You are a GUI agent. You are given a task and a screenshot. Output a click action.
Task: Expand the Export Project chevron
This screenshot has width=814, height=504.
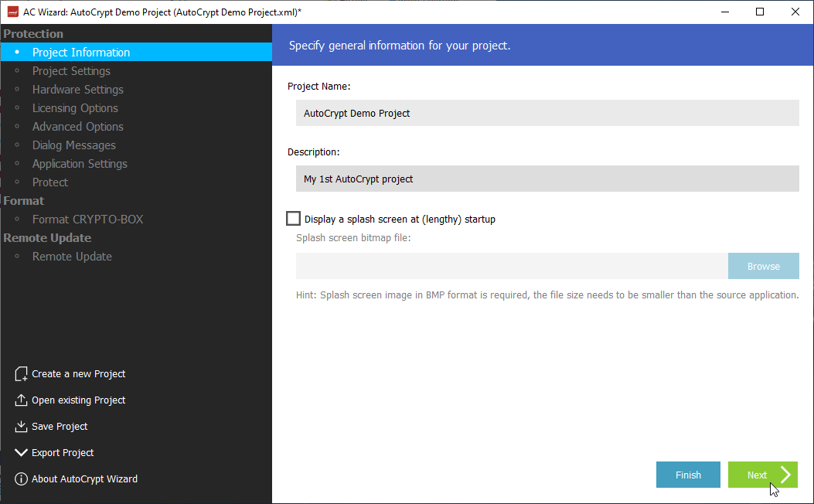pyautogui.click(x=21, y=453)
